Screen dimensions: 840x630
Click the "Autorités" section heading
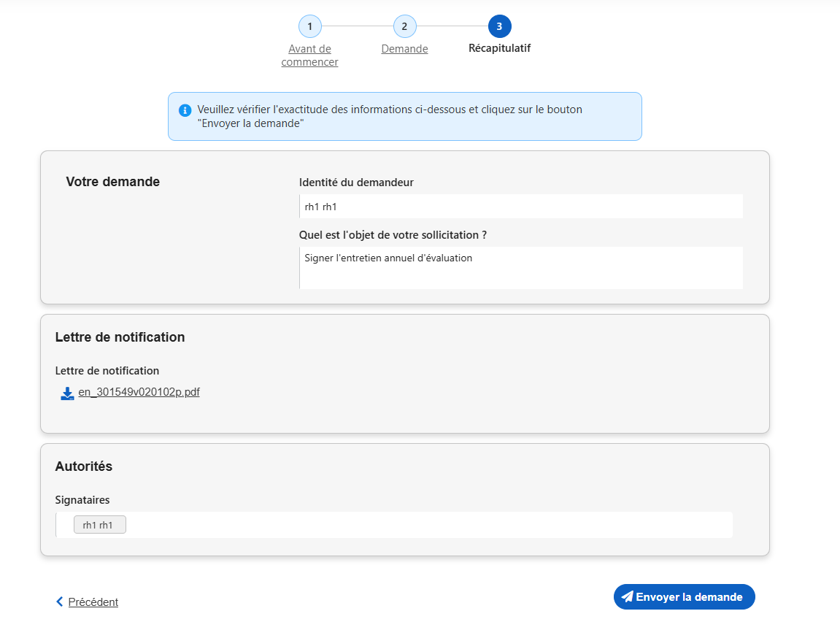coord(84,466)
